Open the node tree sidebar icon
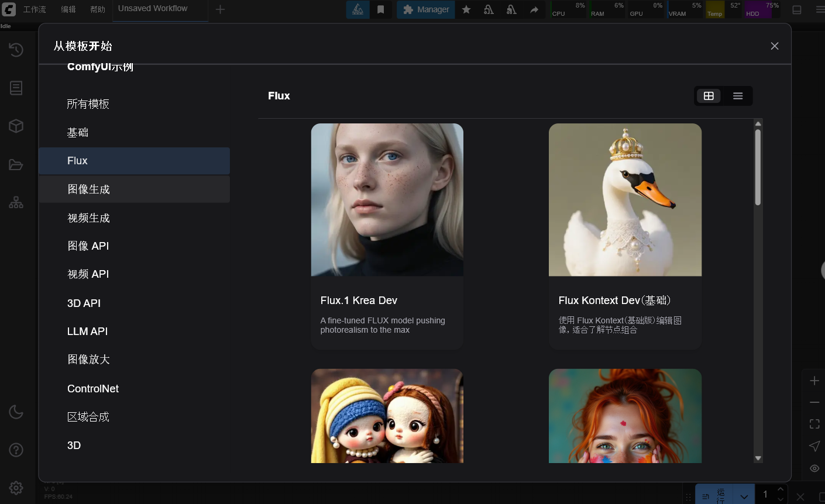The height and width of the screenshot is (504, 825). pyautogui.click(x=16, y=202)
